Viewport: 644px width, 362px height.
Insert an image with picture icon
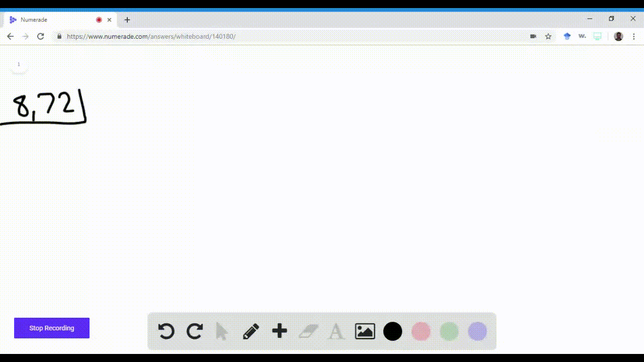[365, 331]
